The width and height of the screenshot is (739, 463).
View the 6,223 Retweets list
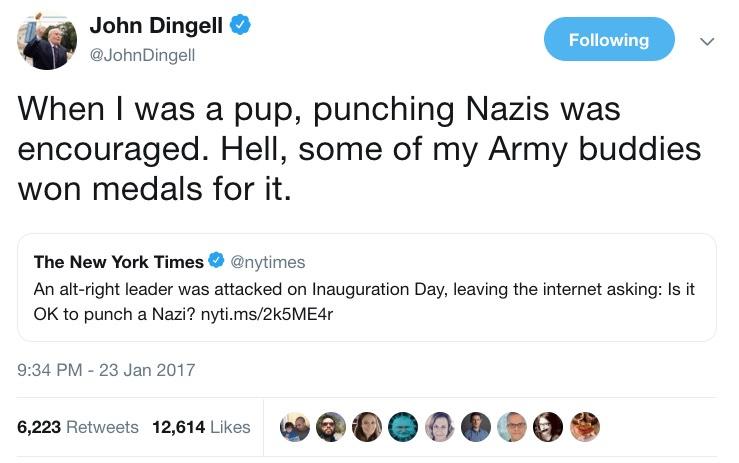tap(78, 427)
